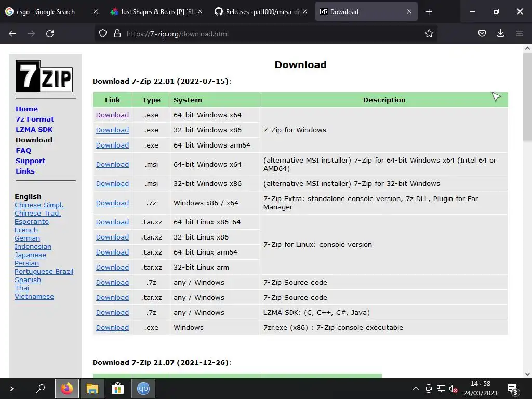Open Home in the sidebar menu
Screen dimensions: 532x399
coord(27,109)
